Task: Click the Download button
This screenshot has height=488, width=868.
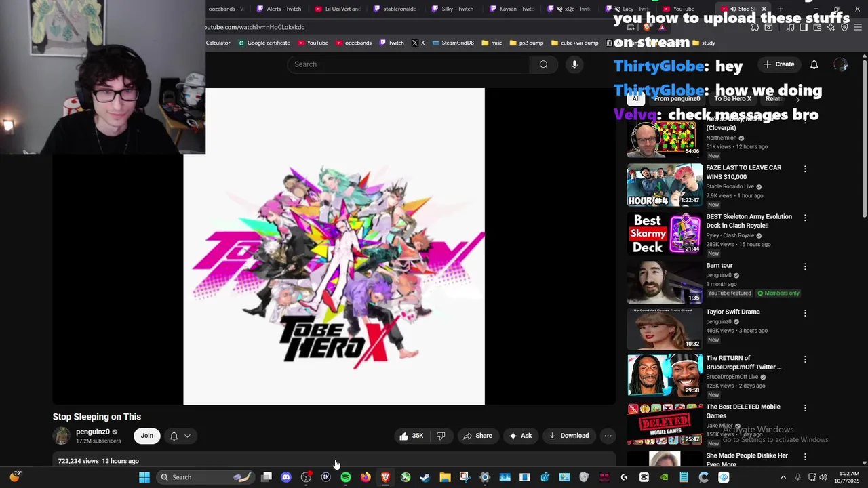Action: point(569,436)
